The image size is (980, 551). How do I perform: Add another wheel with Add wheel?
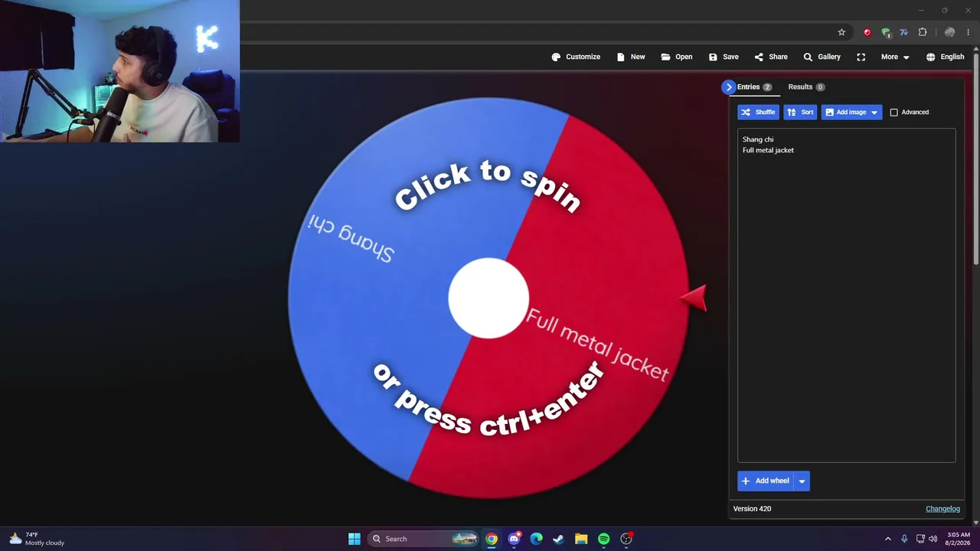coord(765,481)
